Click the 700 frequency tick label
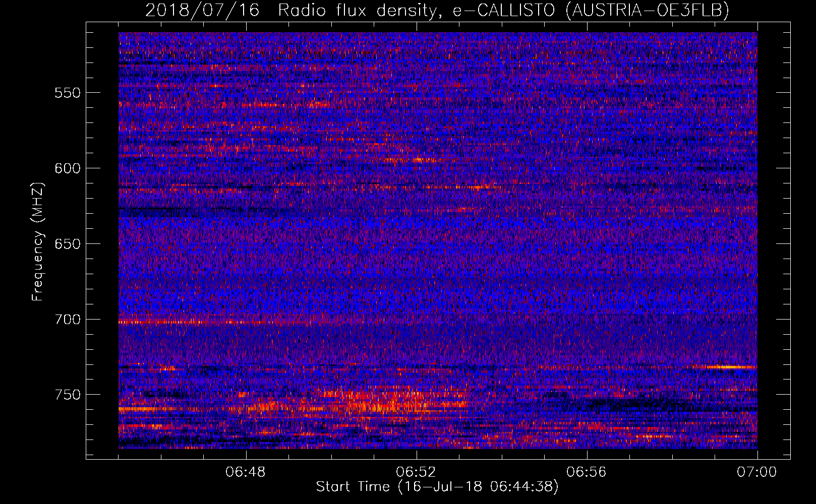This screenshot has height=504, width=816. pyautogui.click(x=68, y=320)
